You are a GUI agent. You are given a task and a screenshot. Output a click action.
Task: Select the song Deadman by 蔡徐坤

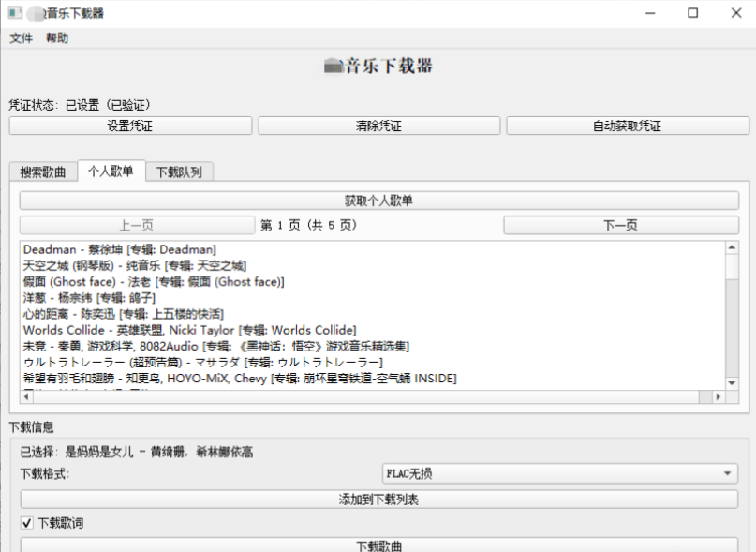point(120,249)
